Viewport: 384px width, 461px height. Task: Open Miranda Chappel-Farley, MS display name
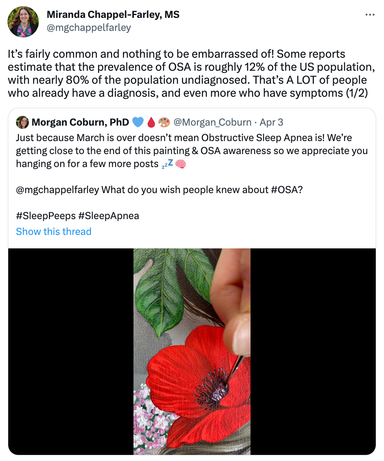(113, 15)
